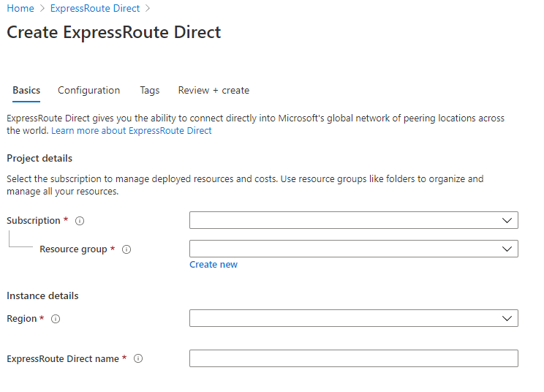Click the Resource group info icon

pos(126,249)
